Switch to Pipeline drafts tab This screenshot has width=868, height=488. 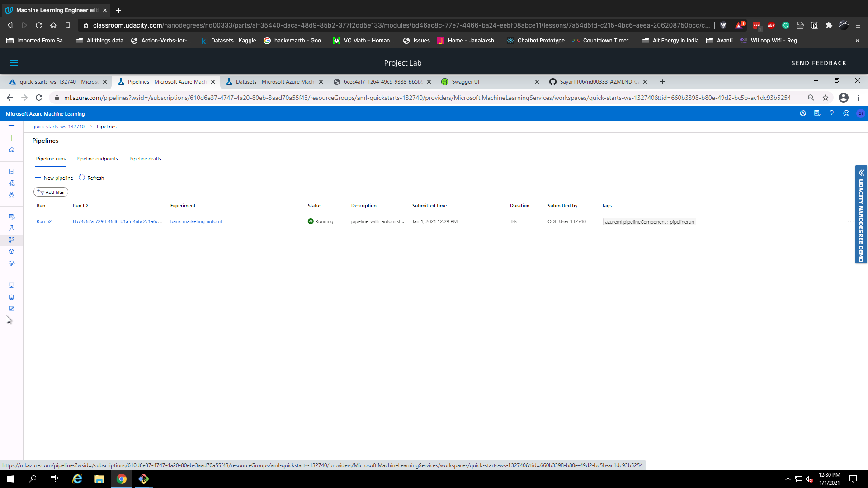[x=145, y=159]
